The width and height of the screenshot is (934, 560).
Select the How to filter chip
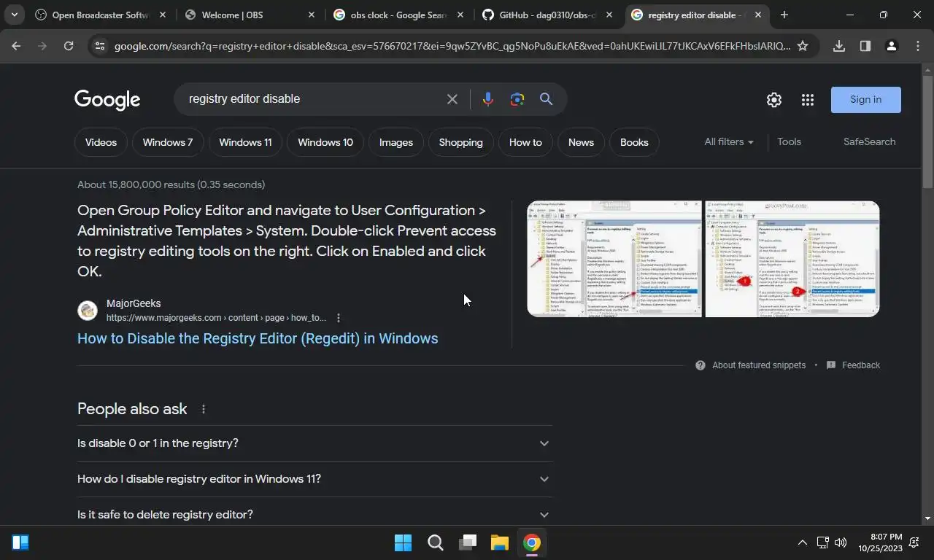[525, 142]
